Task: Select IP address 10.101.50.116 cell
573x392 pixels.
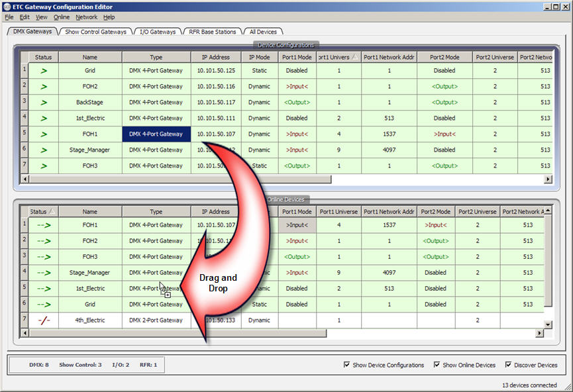Action: pos(216,87)
